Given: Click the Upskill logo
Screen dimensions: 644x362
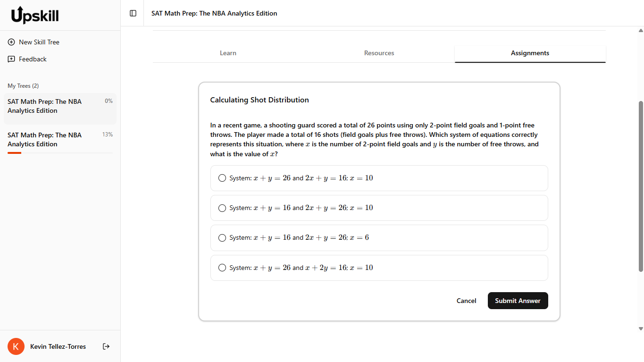Looking at the screenshot, I should click(x=35, y=15).
